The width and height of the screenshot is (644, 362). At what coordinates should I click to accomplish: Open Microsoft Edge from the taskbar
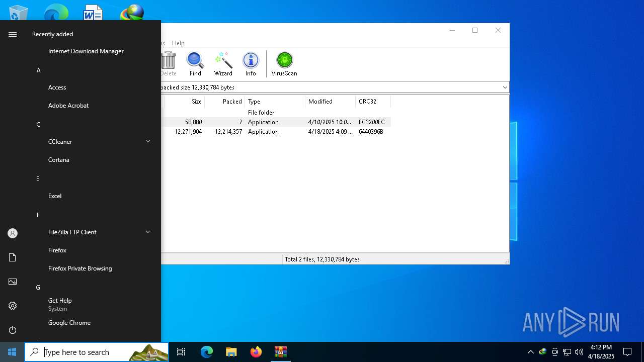(207, 352)
